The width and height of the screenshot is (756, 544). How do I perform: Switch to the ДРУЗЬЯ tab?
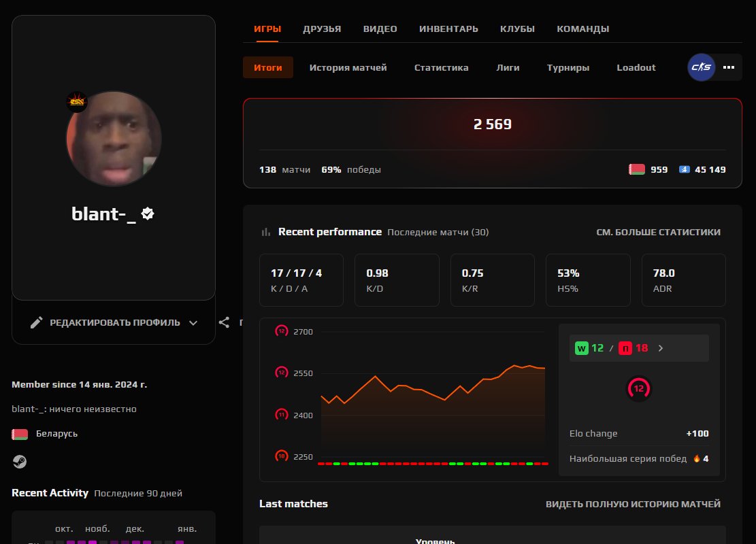pyautogui.click(x=322, y=29)
